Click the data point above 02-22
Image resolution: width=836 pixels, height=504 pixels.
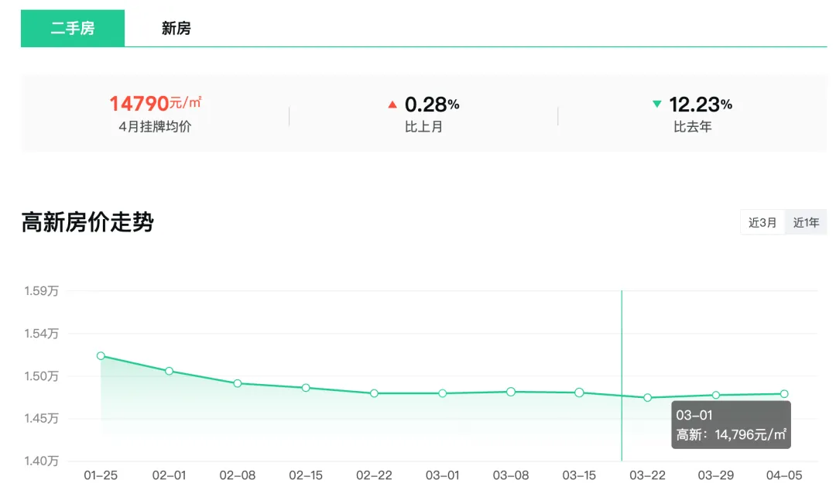click(x=374, y=393)
